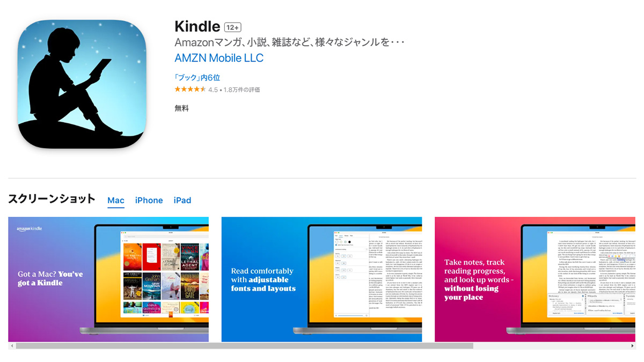The width and height of the screenshot is (644, 362).
Task: Open the 'Take notes' screenshot
Action: click(535, 279)
